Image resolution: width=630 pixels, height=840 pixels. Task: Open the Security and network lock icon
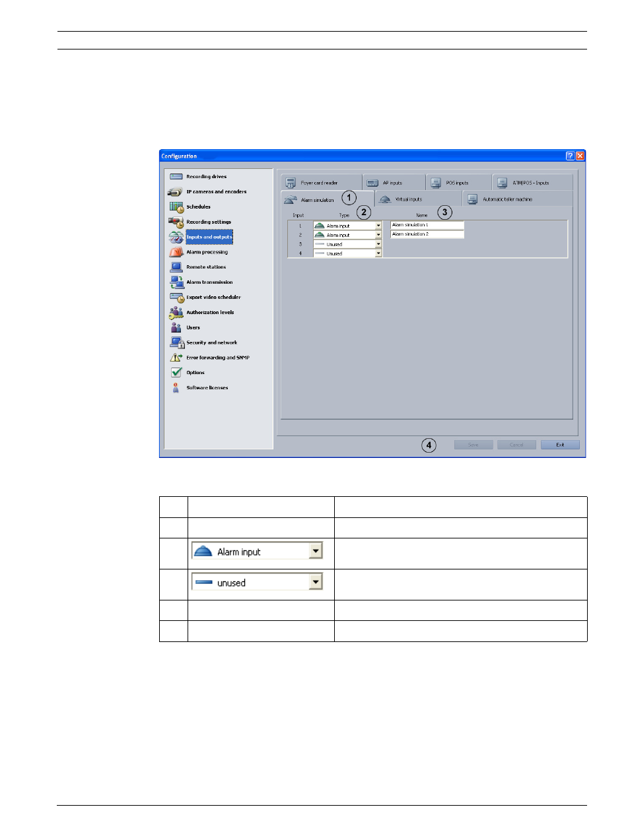tap(176, 342)
